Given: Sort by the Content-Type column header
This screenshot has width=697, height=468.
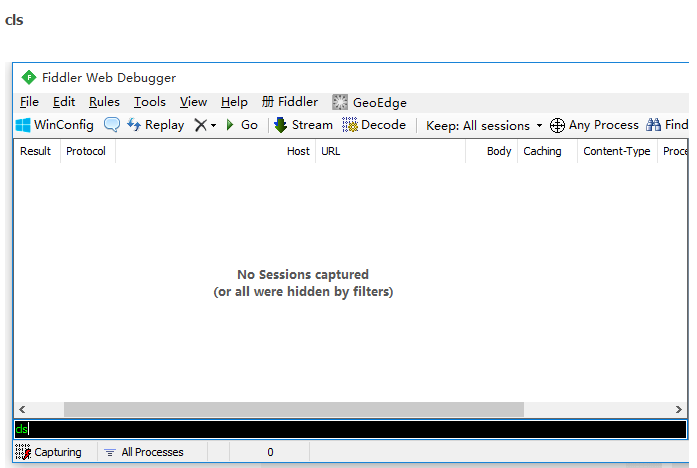Looking at the screenshot, I should pyautogui.click(x=617, y=152).
